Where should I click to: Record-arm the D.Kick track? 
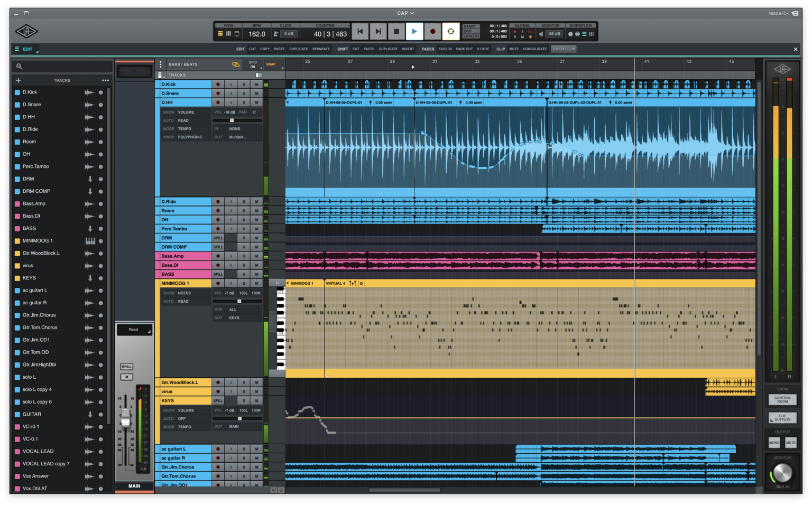pyautogui.click(x=217, y=84)
